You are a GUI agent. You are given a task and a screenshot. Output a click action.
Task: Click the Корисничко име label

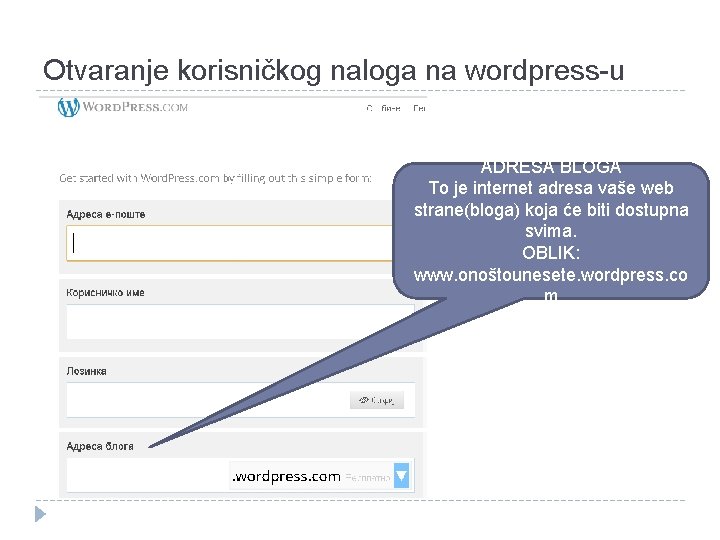pyautogui.click(x=106, y=292)
